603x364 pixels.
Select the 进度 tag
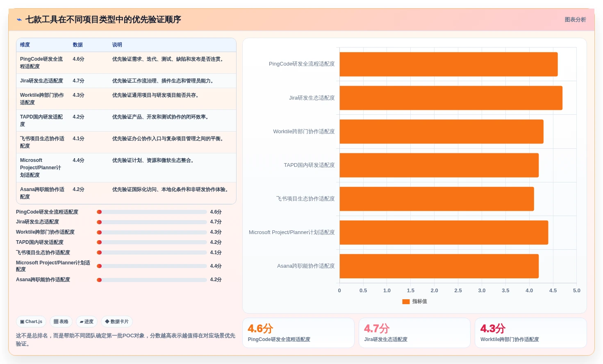point(86,322)
